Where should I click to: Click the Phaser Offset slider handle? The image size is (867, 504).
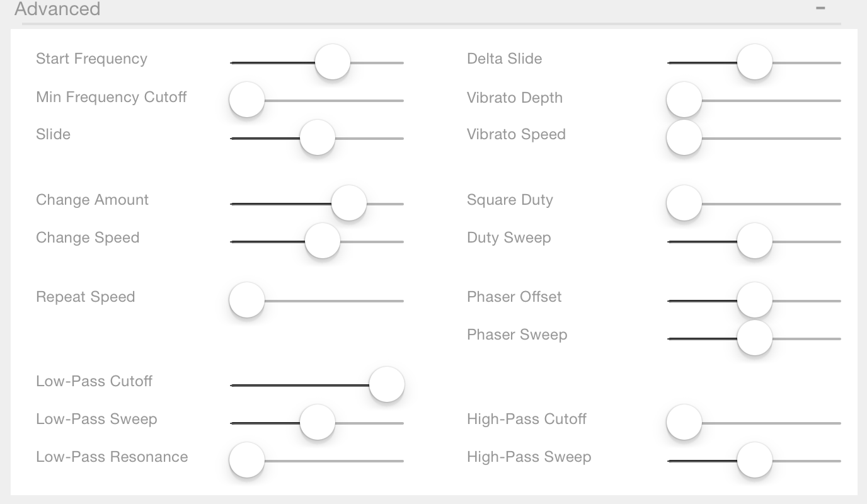(755, 300)
